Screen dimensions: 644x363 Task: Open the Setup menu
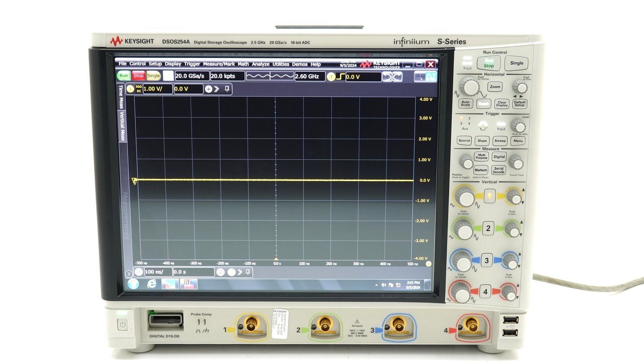click(x=155, y=64)
